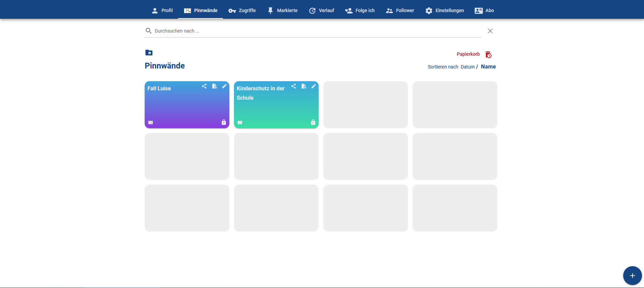Open the Einstellungen tab
Screen dimensions: 644x288
coord(445,10)
